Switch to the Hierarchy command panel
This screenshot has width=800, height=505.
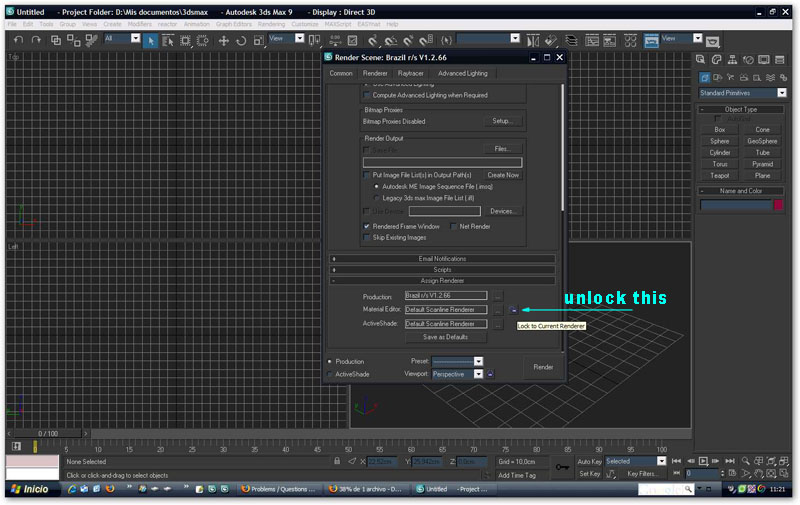[732, 60]
